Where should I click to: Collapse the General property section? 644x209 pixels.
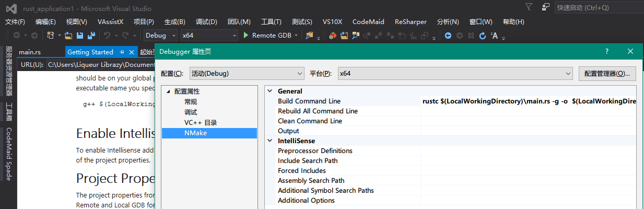(270, 91)
